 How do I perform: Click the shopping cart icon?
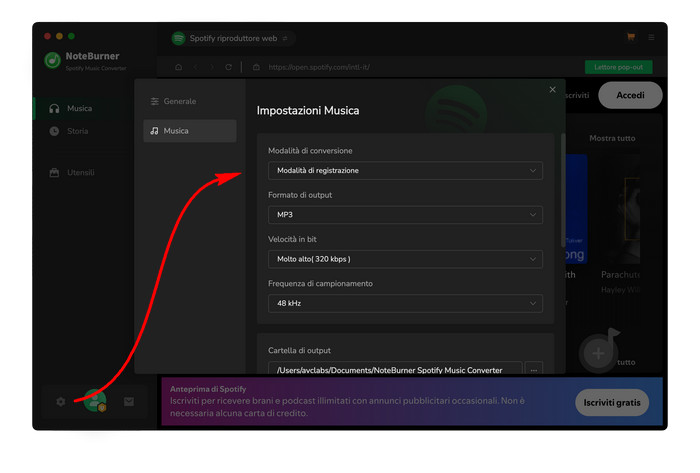631,37
